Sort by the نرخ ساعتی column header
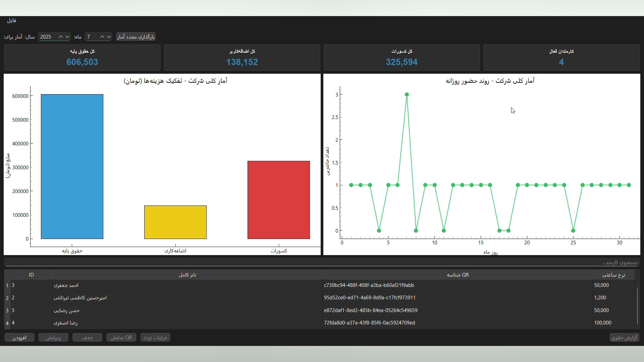This screenshot has width=644, height=362. pos(613,275)
